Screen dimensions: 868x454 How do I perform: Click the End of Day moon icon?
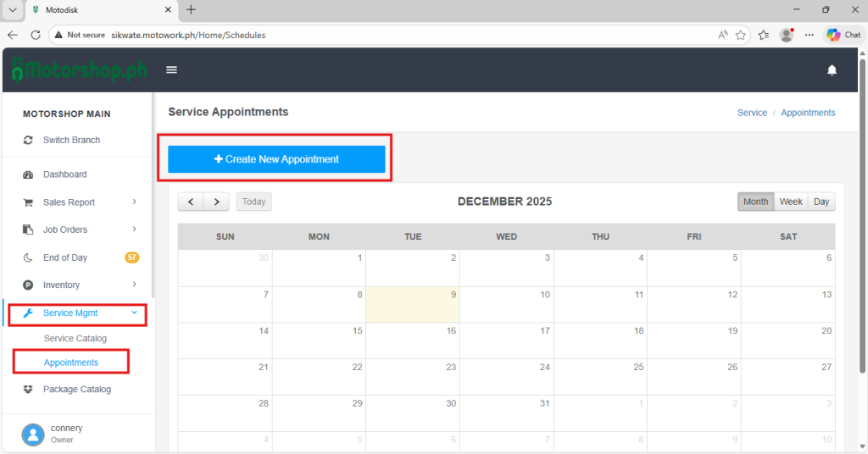tap(28, 257)
